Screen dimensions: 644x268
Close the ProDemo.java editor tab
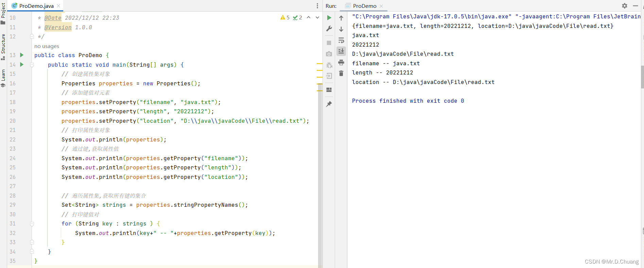[58, 6]
